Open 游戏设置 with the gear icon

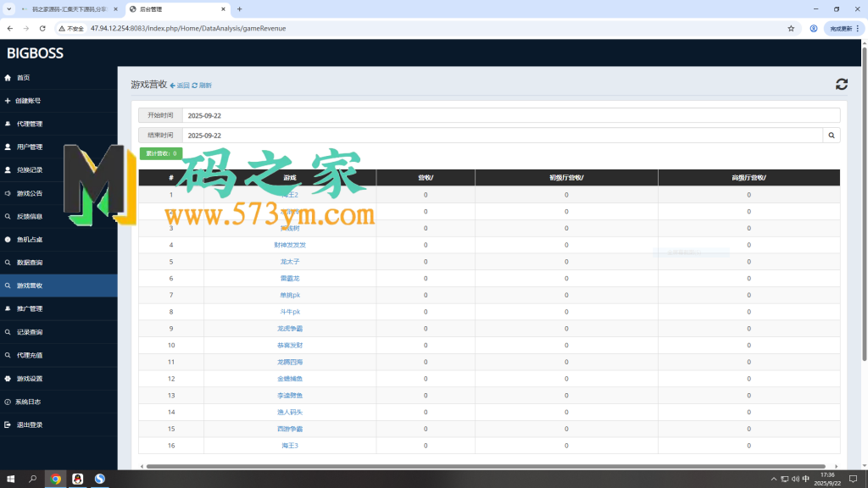pyautogui.click(x=58, y=379)
